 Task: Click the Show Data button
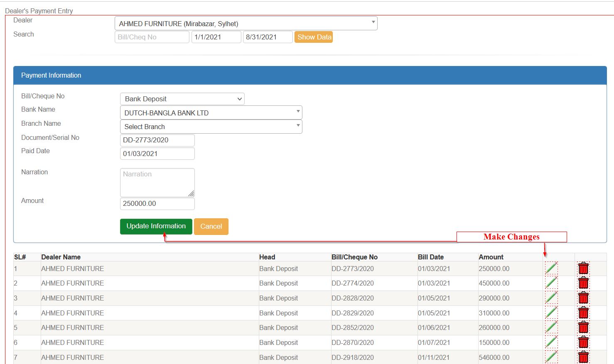(x=314, y=37)
